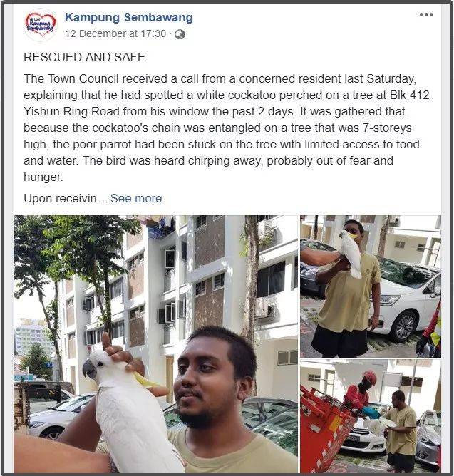Click the RESCUED AND SAFE heading text

click(84, 57)
